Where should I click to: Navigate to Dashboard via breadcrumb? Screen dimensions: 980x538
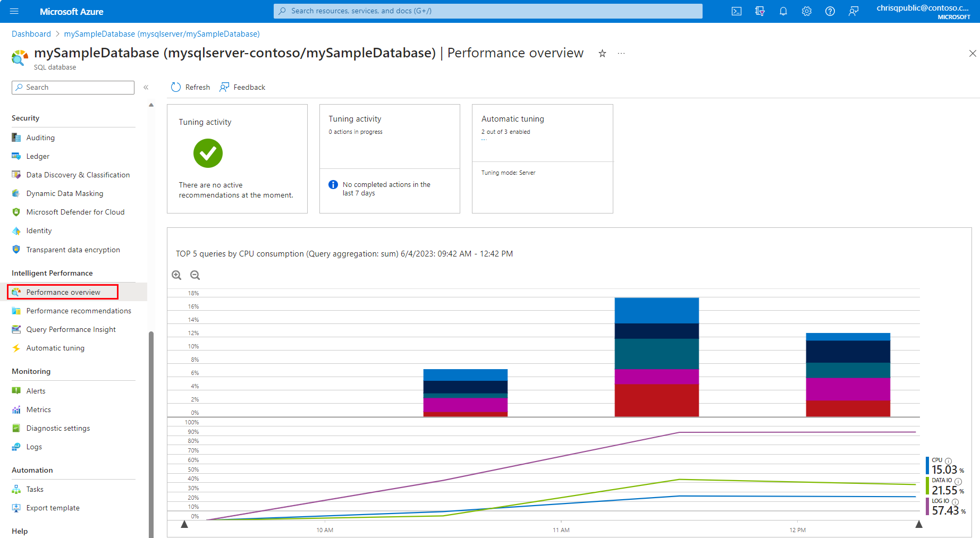[x=31, y=33]
